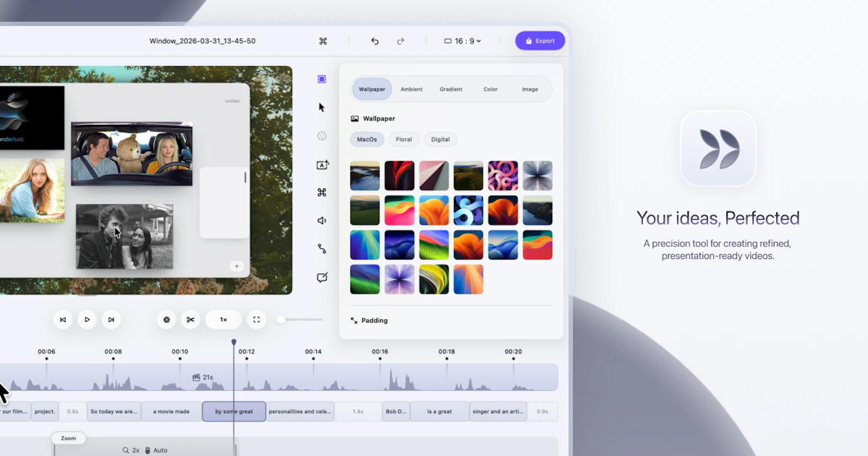The image size is (868, 456).
Task: Choose the pink and grey diagonal wallpaper
Action: pos(434,175)
